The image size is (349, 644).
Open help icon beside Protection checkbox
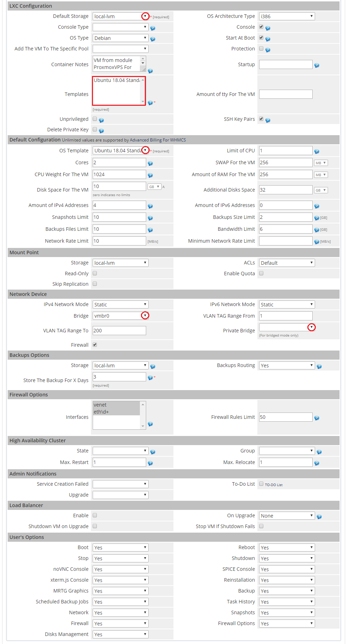268,50
